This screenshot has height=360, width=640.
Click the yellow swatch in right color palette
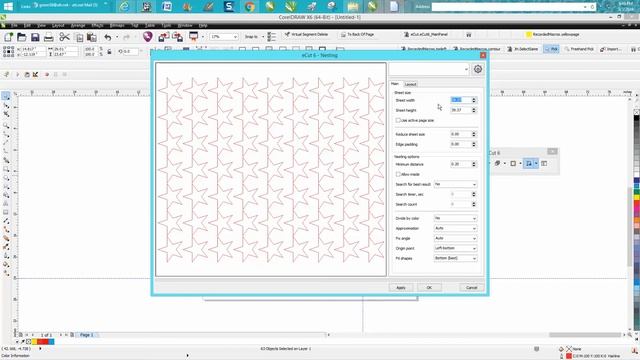[636, 198]
